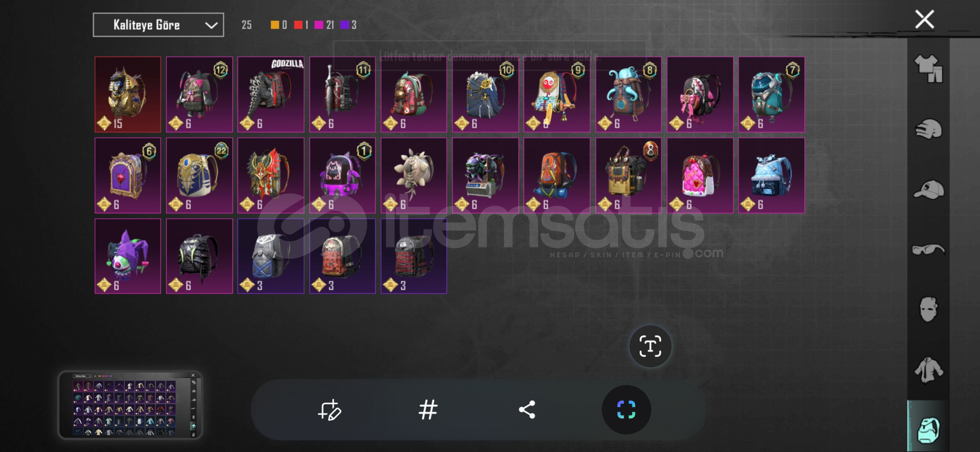Choose the blue octopus backpack
This screenshot has height=452, width=980.
coord(628,95)
